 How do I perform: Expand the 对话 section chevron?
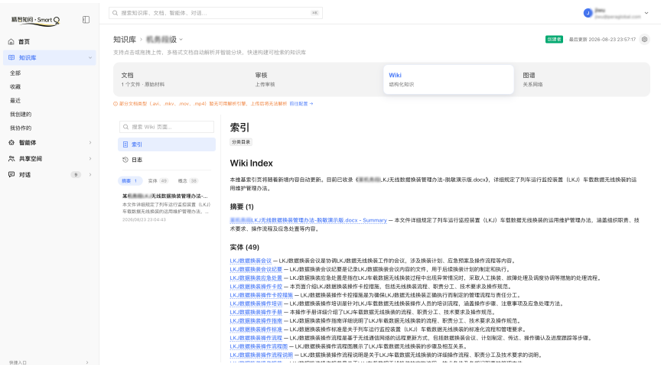[90, 174]
